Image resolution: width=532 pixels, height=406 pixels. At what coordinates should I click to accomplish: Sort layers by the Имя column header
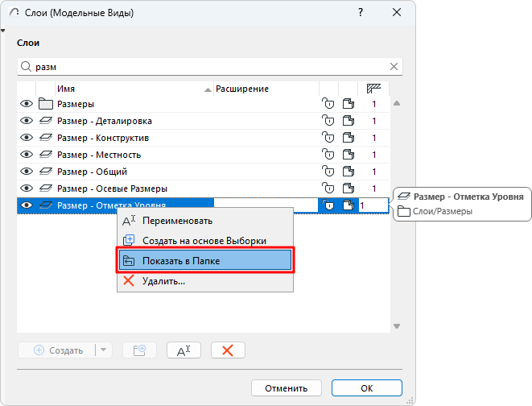pos(129,89)
